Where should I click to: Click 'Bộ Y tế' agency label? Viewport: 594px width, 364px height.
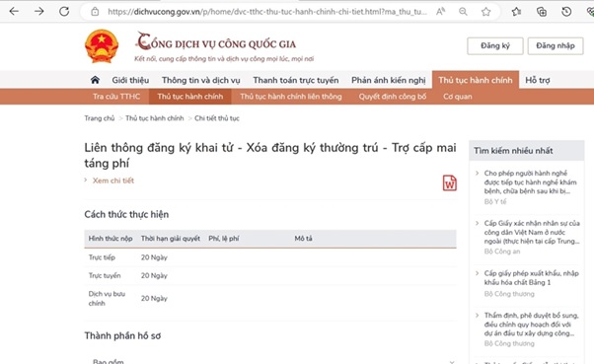(x=495, y=201)
